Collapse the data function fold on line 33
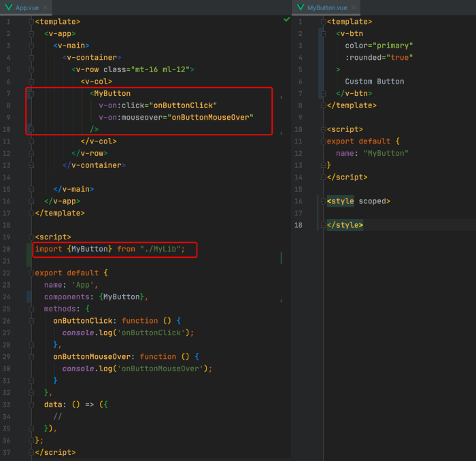This screenshot has width=476, height=461. click(x=31, y=405)
